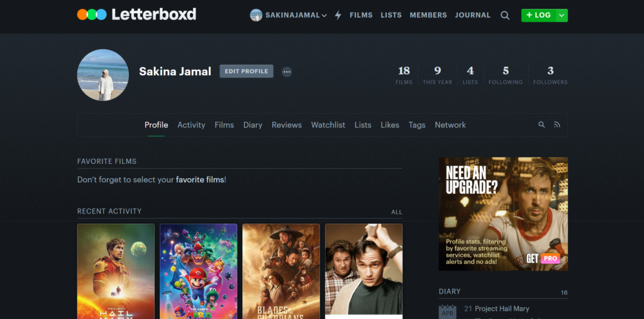This screenshot has width=644, height=319.
Task: Expand the arrow next to LOG button
Action: click(562, 15)
